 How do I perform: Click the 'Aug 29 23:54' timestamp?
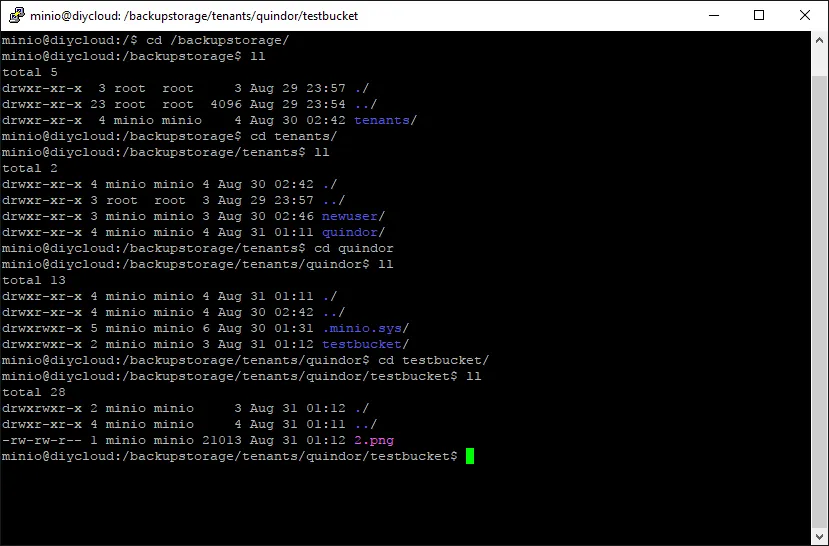(298, 105)
